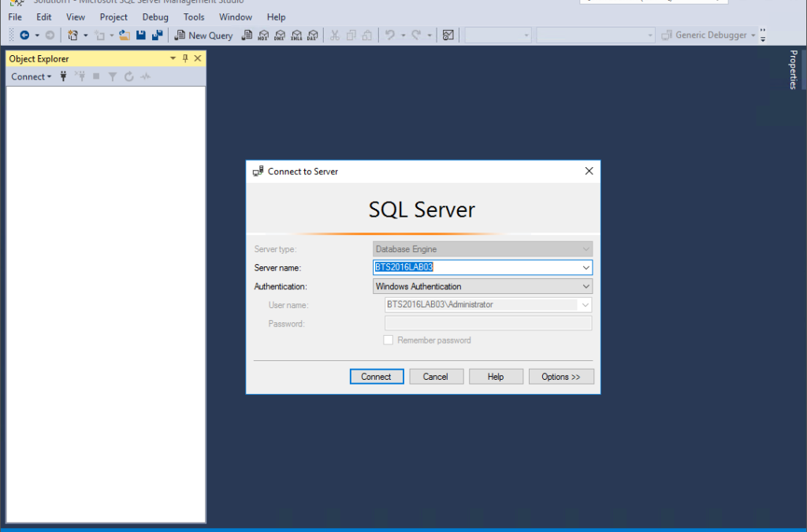Open the Help menu

(x=276, y=17)
